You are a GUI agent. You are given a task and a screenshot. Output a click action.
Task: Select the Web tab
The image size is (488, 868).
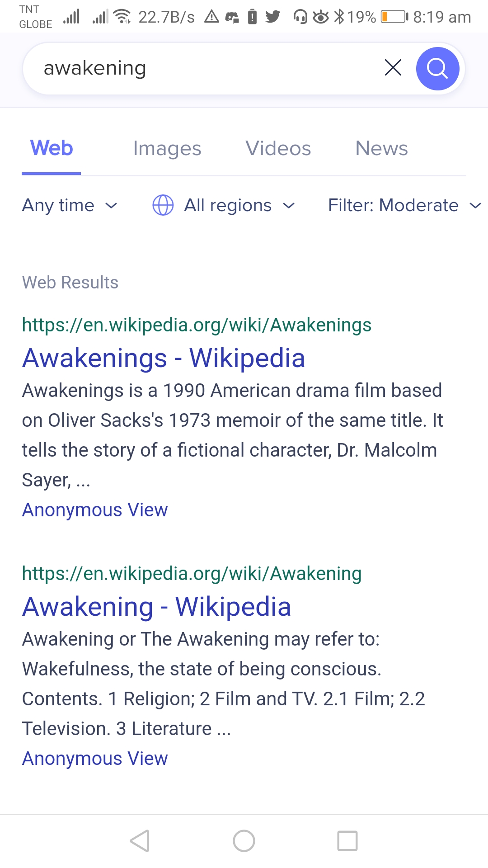tap(52, 148)
